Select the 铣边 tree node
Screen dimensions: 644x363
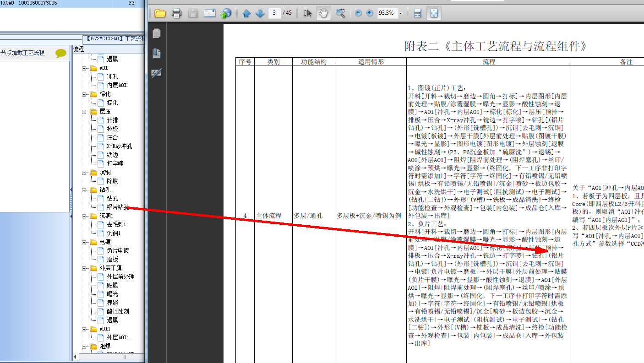point(113,155)
